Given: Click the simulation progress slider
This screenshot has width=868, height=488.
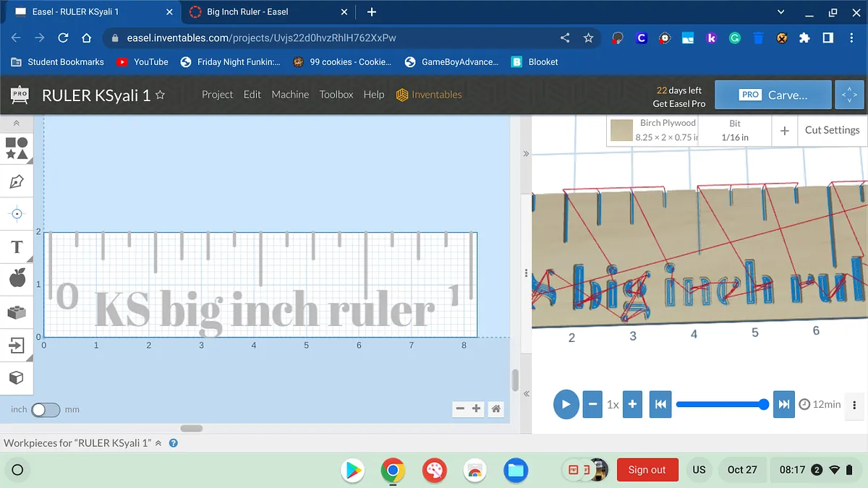Looking at the screenshot, I should [x=720, y=404].
